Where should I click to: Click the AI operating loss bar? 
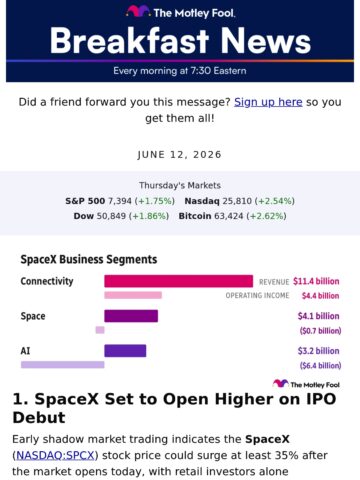(x=63, y=365)
